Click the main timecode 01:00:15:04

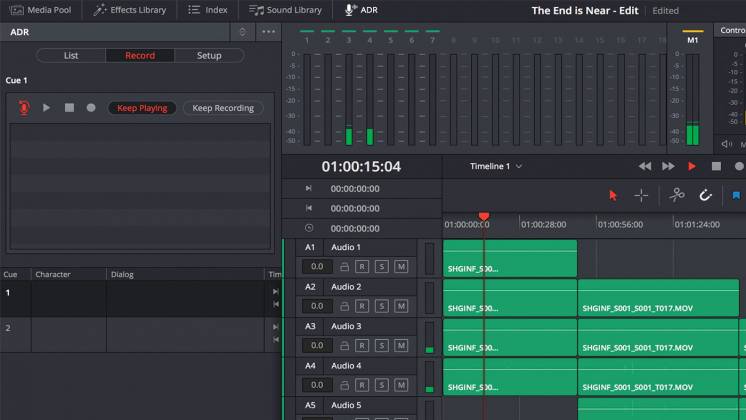pos(361,166)
